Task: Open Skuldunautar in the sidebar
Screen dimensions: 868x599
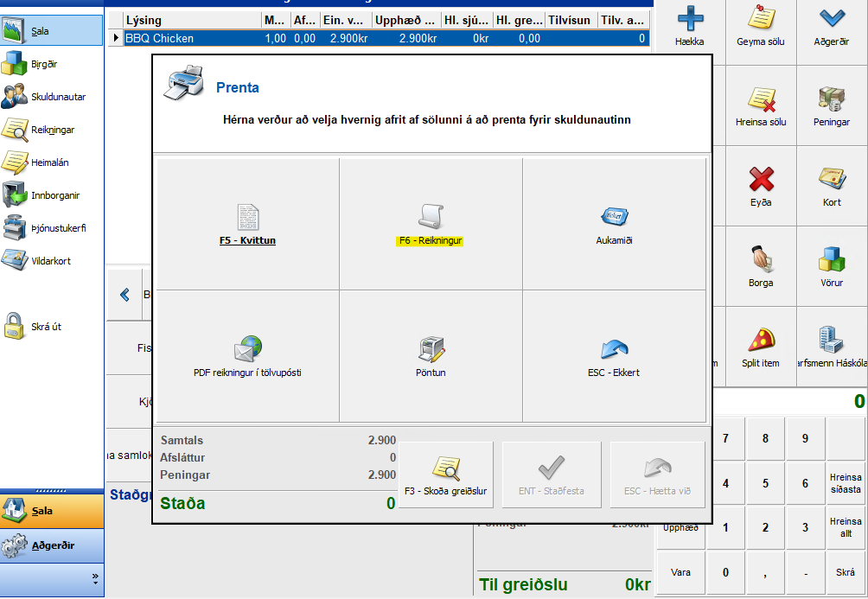Action: 52,97
